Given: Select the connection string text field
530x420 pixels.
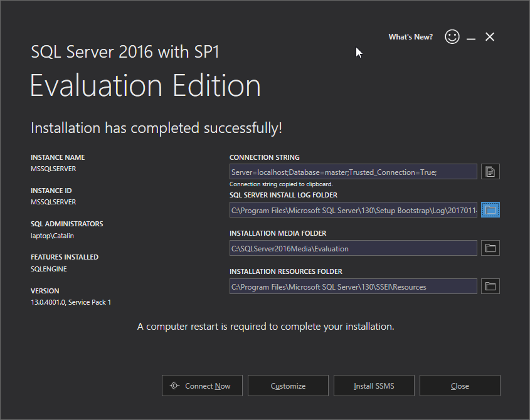Looking at the screenshot, I should pyautogui.click(x=353, y=172).
